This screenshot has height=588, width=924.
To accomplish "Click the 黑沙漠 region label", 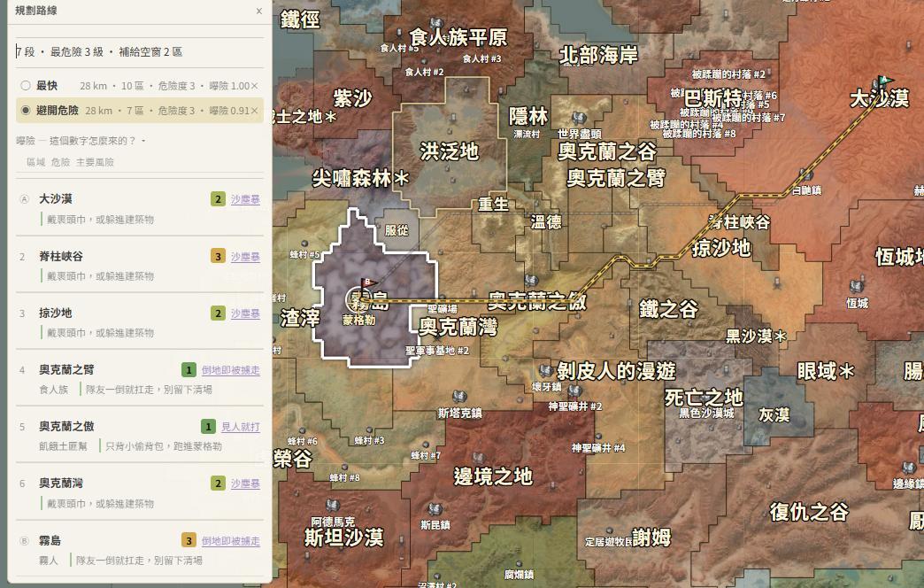I will point(756,337).
